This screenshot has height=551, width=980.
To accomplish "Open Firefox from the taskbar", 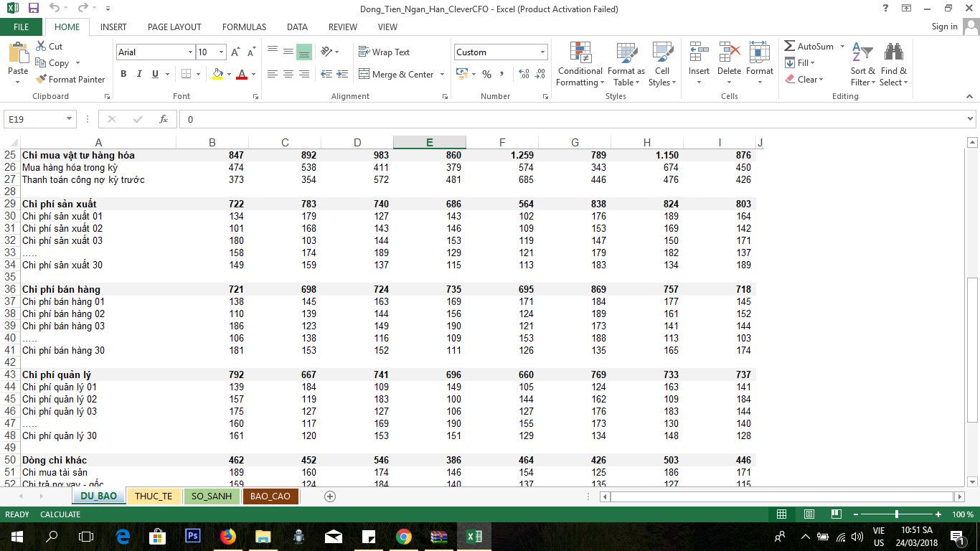I will pyautogui.click(x=227, y=537).
